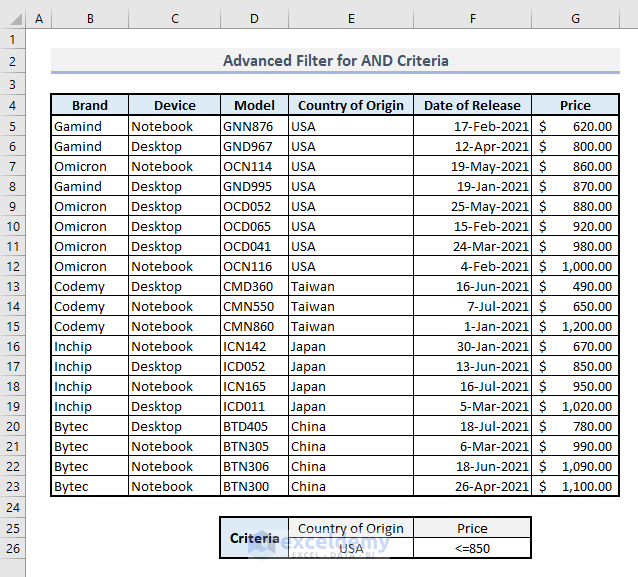
Task: Select the model cell 'GND995'
Action: click(254, 186)
